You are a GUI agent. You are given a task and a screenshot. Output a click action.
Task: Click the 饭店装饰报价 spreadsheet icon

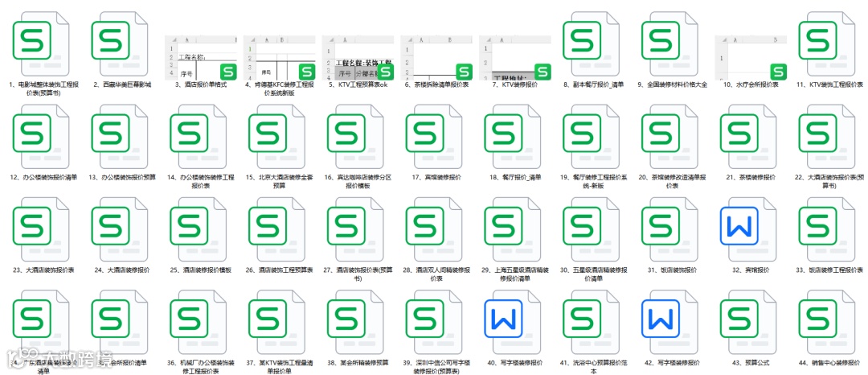tap(670, 230)
